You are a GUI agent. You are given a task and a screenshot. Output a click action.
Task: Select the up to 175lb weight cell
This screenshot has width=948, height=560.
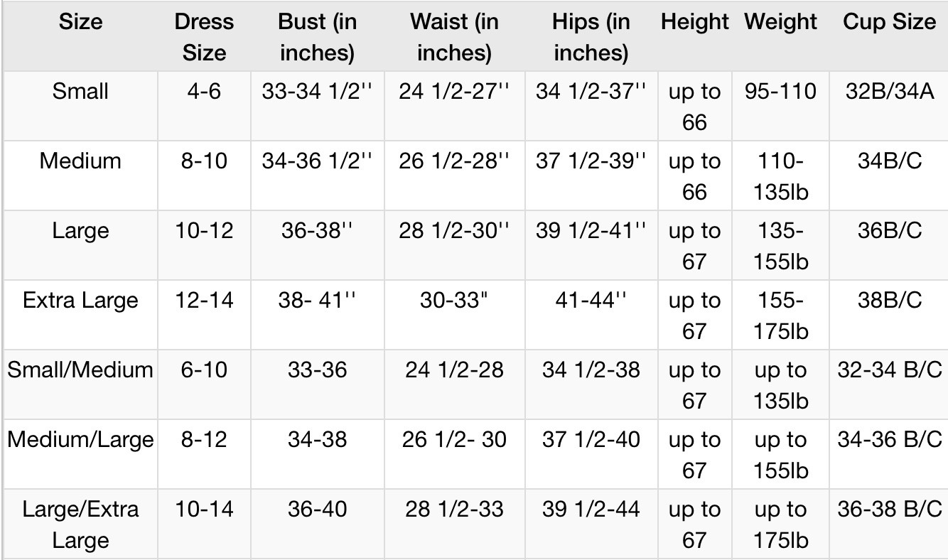[x=780, y=524]
